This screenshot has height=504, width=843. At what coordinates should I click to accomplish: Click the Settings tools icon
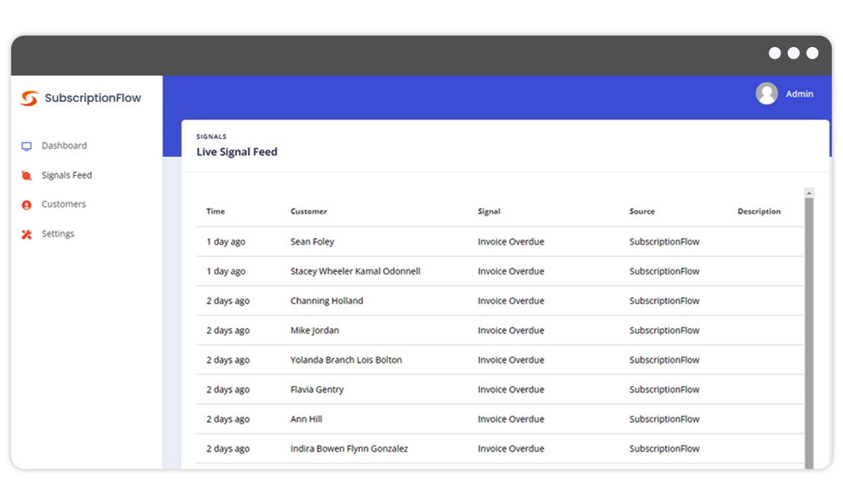tap(27, 234)
